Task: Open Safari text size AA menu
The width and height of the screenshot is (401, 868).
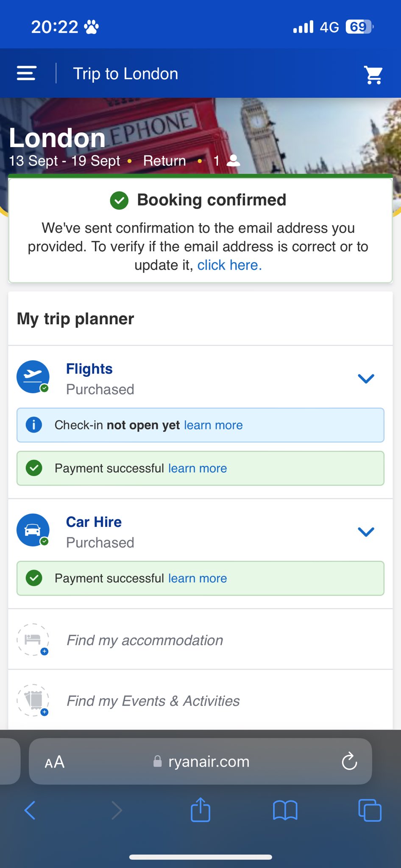Action: tap(55, 762)
